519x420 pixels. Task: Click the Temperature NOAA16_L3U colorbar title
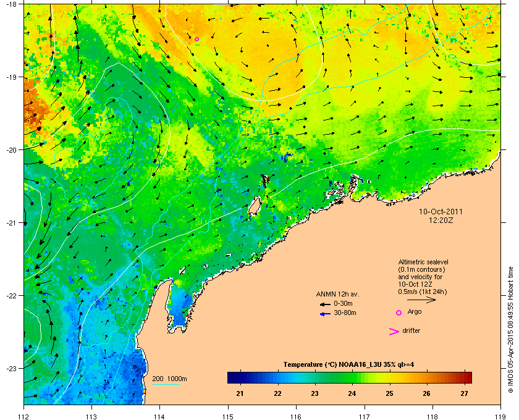[349, 365]
